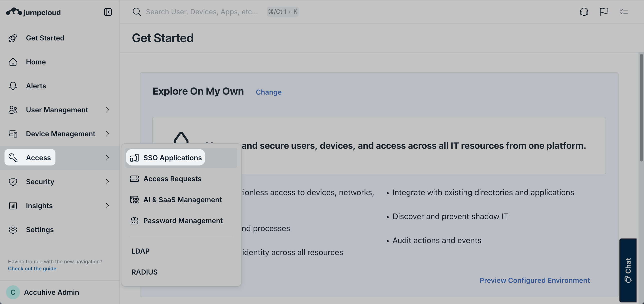Click the Explore On My Own heading
The image size is (644, 304).
point(198,91)
